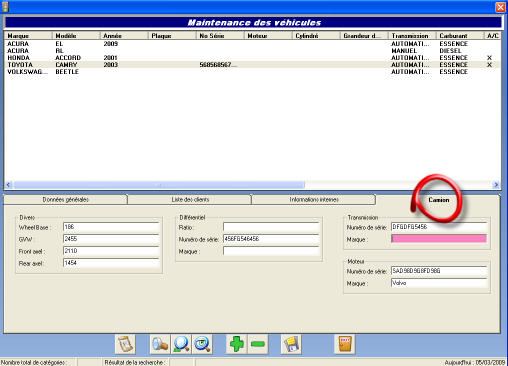Click Transmission Numéro de série field
Screen dimensions: 508x366
(439, 227)
